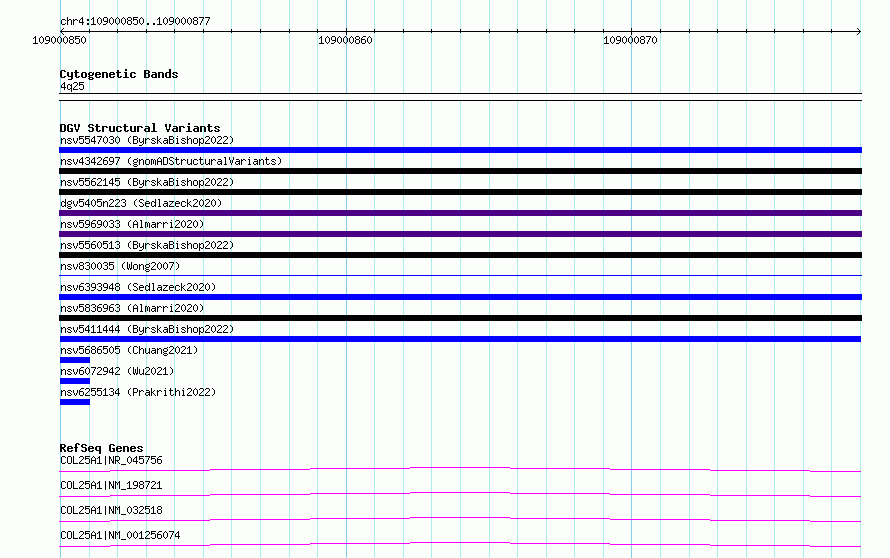Open variant nsv830035 (Wong2007)

pyautogui.click(x=120, y=266)
